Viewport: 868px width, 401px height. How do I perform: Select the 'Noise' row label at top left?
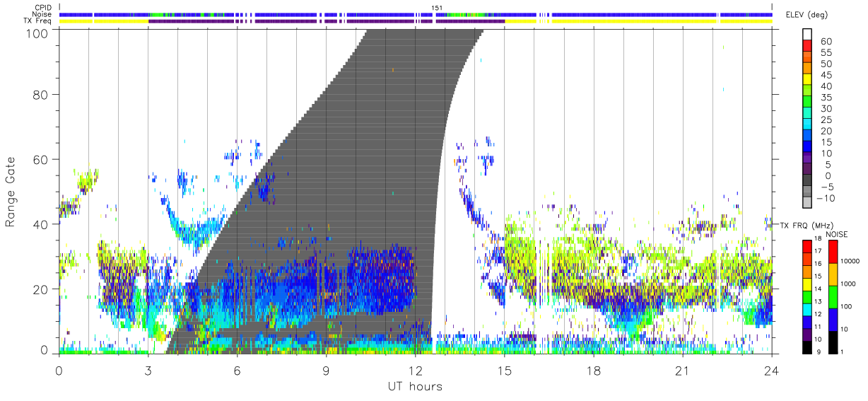(x=42, y=14)
